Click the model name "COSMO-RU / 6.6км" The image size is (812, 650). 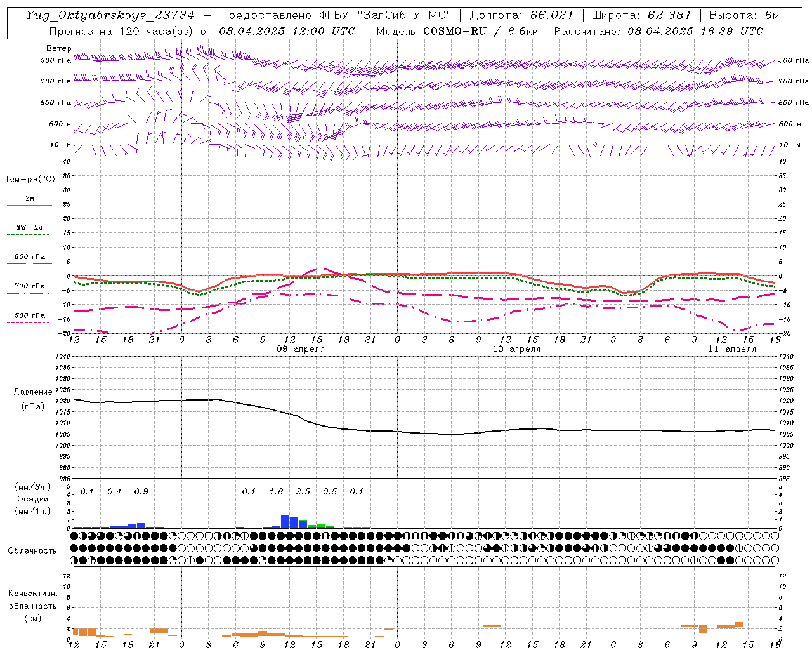481,31
